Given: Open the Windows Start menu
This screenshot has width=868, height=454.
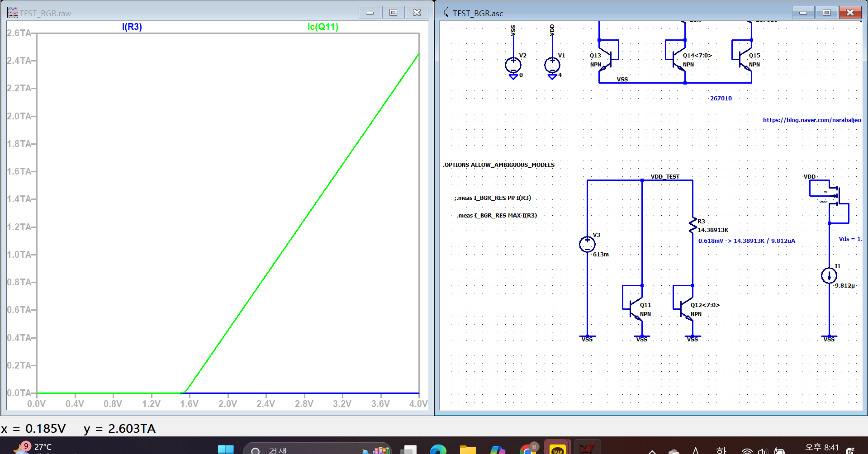Looking at the screenshot, I should (x=226, y=449).
